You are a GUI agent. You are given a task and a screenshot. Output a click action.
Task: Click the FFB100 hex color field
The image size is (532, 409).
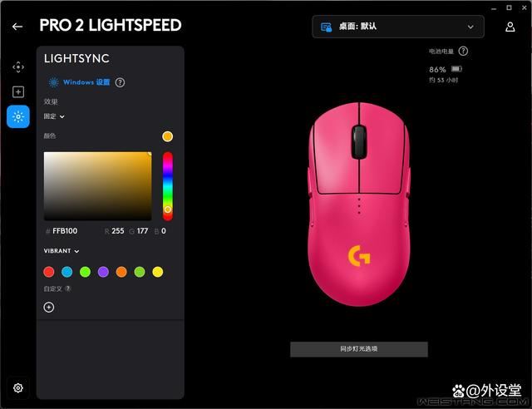[65, 231]
